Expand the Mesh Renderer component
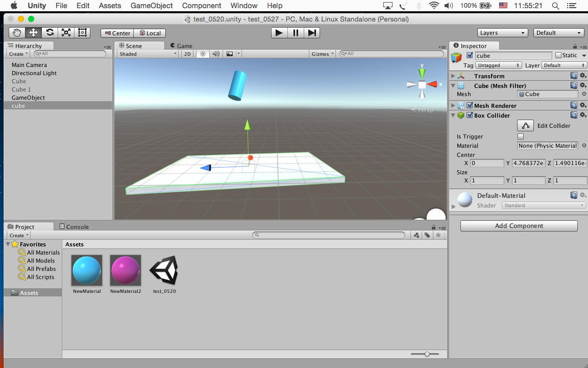Screen dimensions: 588x368 point(453,105)
